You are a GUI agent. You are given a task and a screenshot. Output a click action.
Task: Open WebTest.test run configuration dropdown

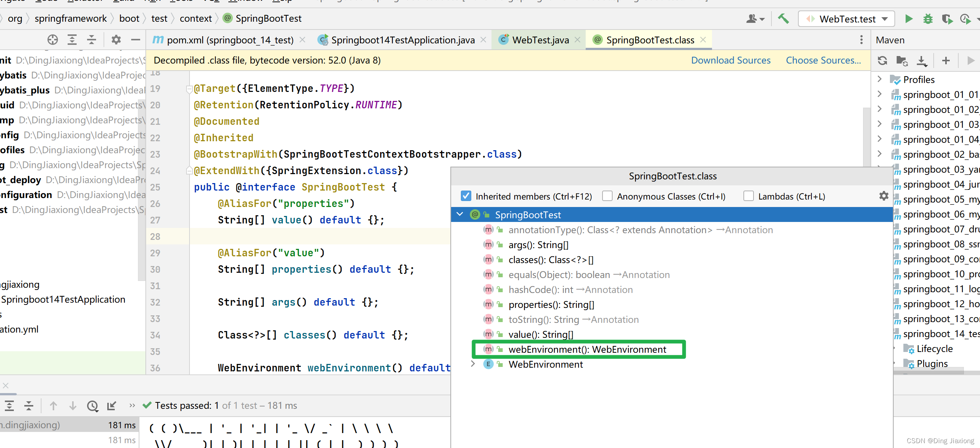[885, 19]
